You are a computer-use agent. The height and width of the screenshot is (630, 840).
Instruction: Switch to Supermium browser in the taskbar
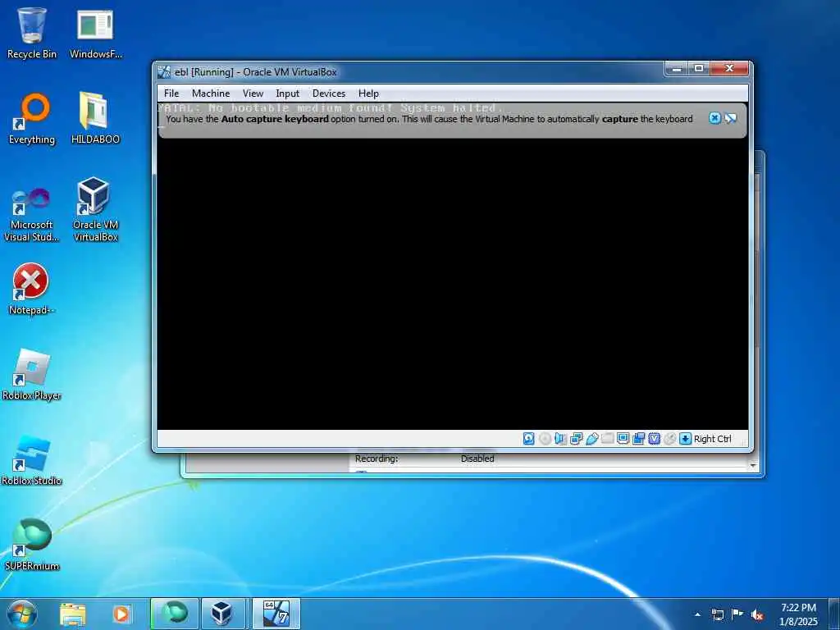175,614
